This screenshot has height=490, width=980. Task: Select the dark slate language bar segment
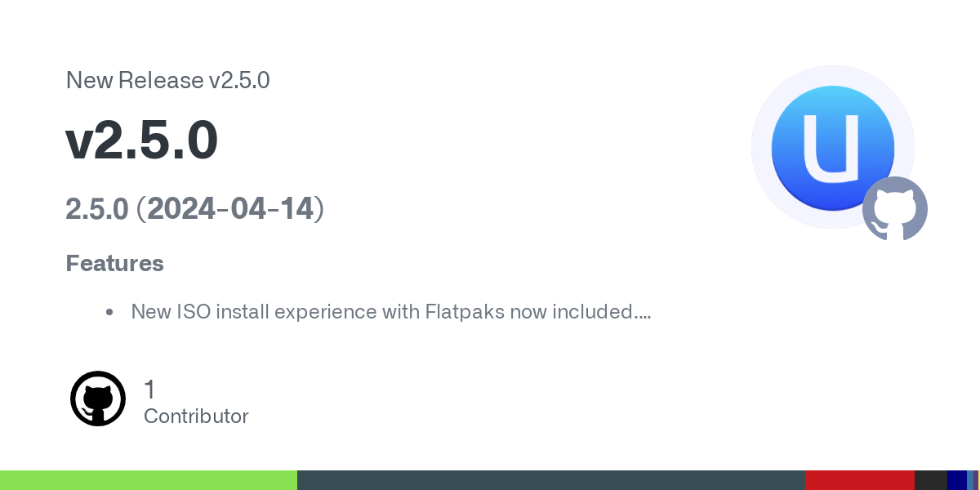click(x=551, y=480)
